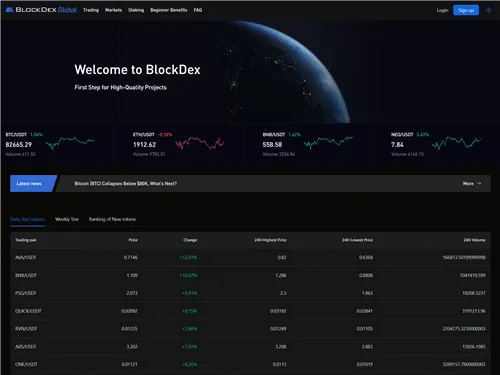Select the AVA/USDT trading pair row

pos(250,257)
